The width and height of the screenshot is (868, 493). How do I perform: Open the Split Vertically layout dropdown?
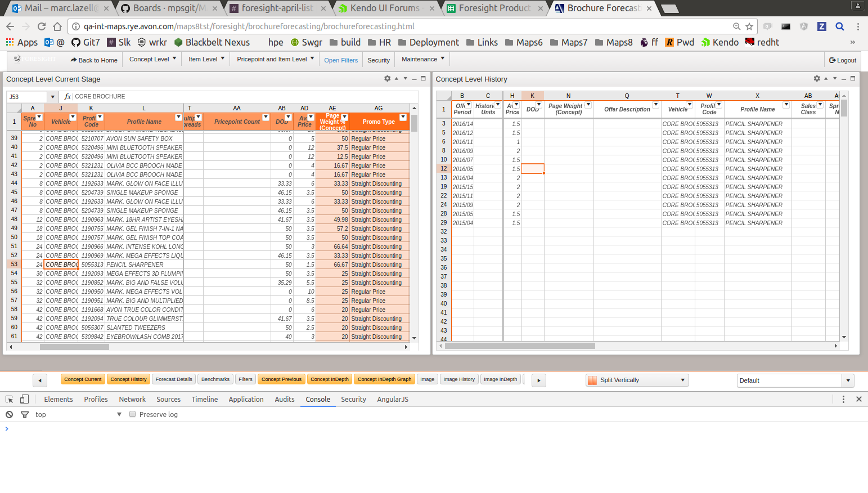(637, 380)
